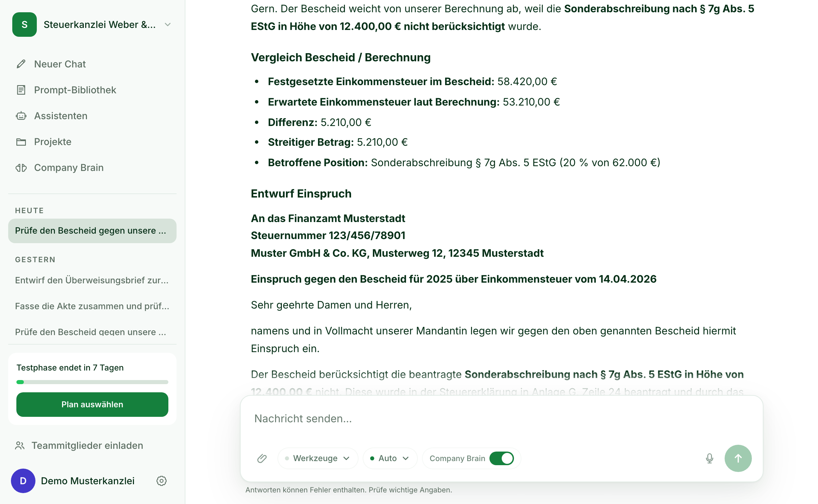The height and width of the screenshot is (504, 818).
Task: Expand the Steuerkanzlei Weber workspace dropdown
Action: [167, 25]
